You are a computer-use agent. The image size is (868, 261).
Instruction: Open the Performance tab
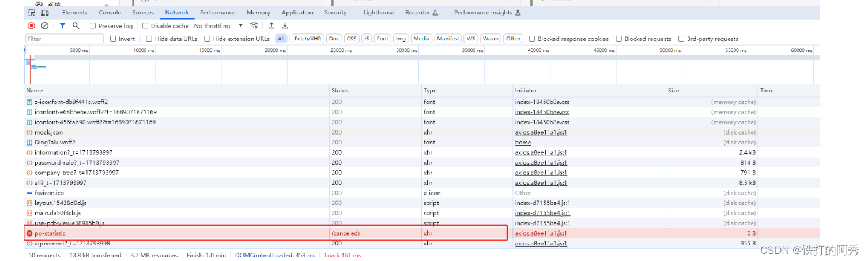pos(217,12)
